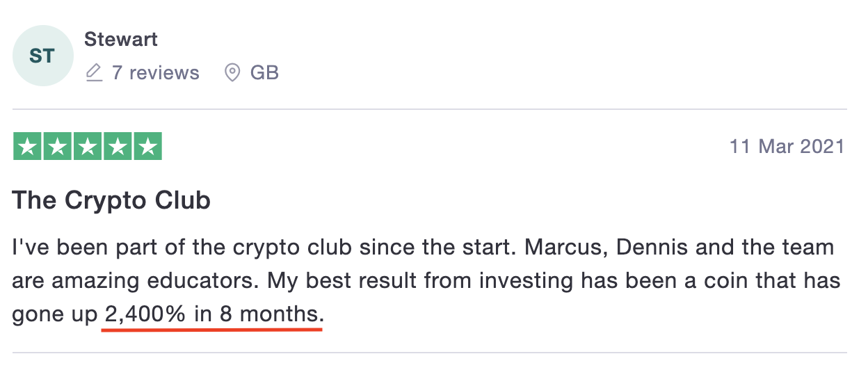Click the GB country label
Screen dimensions: 868x370
[264, 72]
